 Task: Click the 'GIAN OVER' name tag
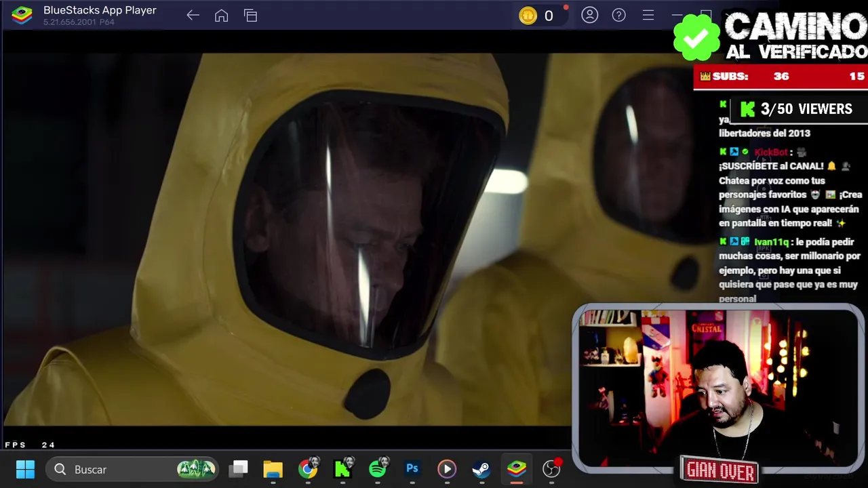[x=720, y=471]
